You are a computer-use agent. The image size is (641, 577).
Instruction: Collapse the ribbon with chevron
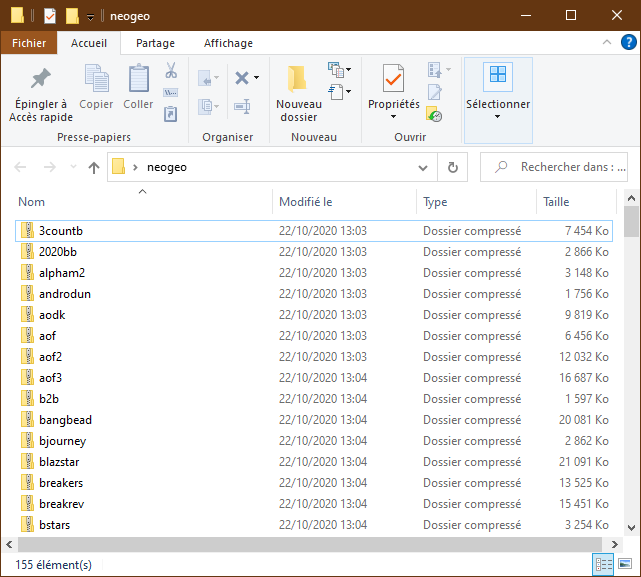tap(607, 42)
